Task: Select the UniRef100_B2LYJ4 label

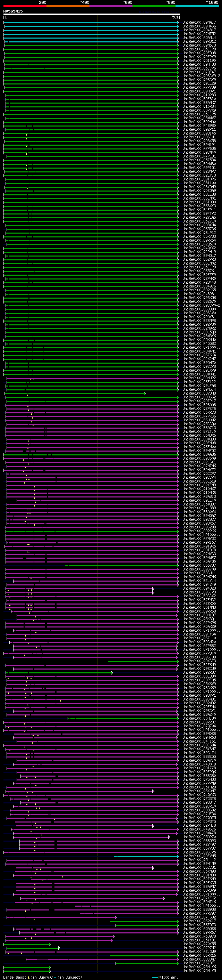Action: 199,581
